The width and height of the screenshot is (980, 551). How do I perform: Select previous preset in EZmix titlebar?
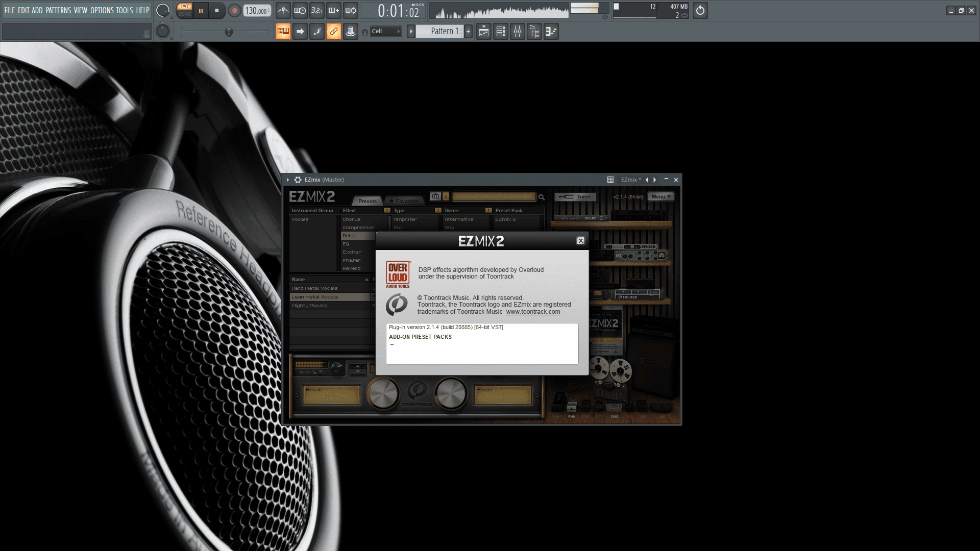(x=647, y=180)
